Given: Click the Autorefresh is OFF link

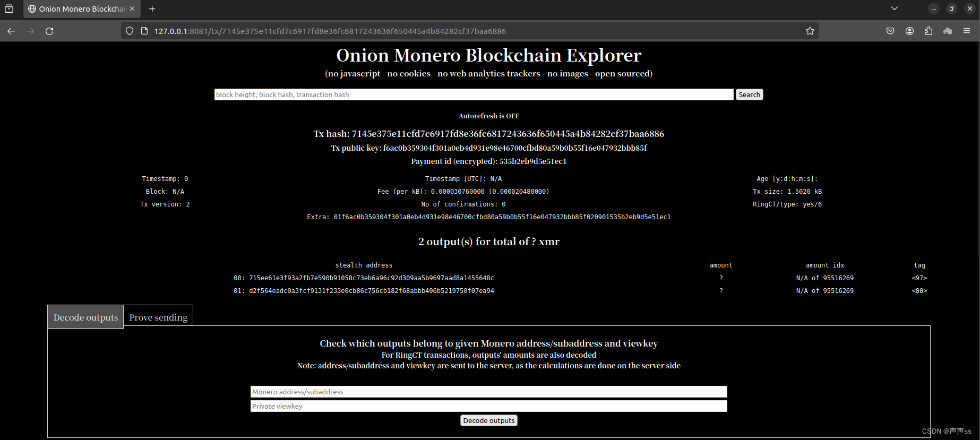Looking at the screenshot, I should click(x=489, y=116).
